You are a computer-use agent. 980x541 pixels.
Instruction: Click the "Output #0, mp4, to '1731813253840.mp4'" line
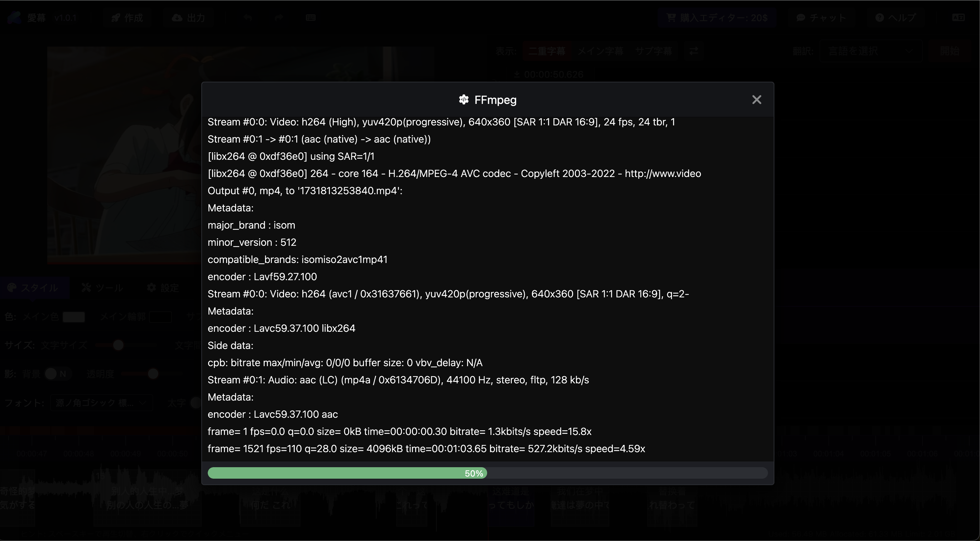[x=305, y=190]
